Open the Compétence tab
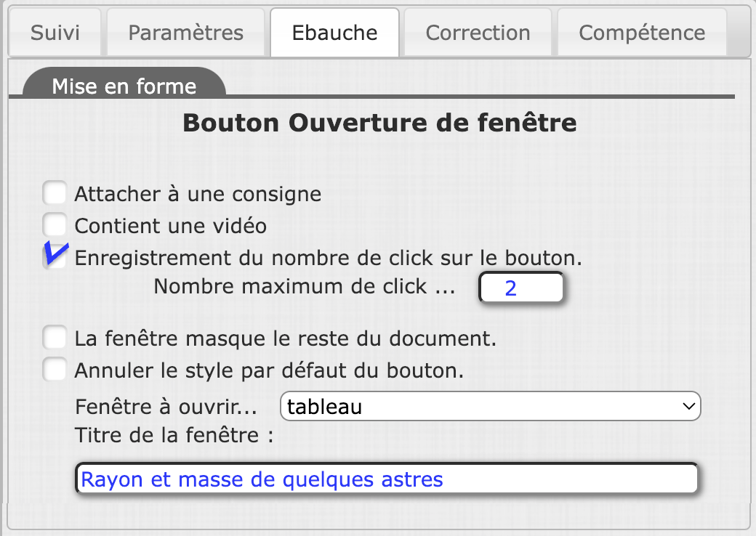The image size is (756, 536). [642, 33]
